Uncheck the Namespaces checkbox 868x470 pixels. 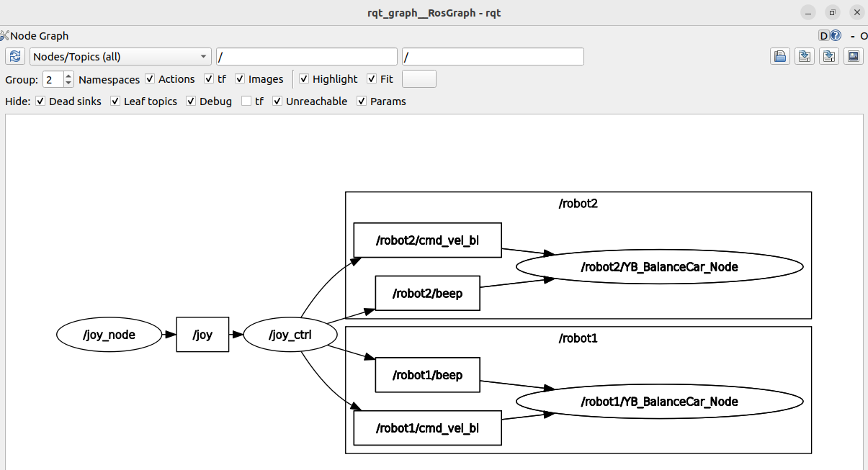[x=150, y=79]
